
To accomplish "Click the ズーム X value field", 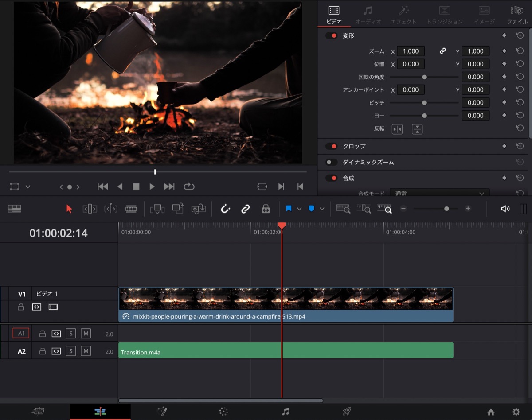I will (x=411, y=51).
